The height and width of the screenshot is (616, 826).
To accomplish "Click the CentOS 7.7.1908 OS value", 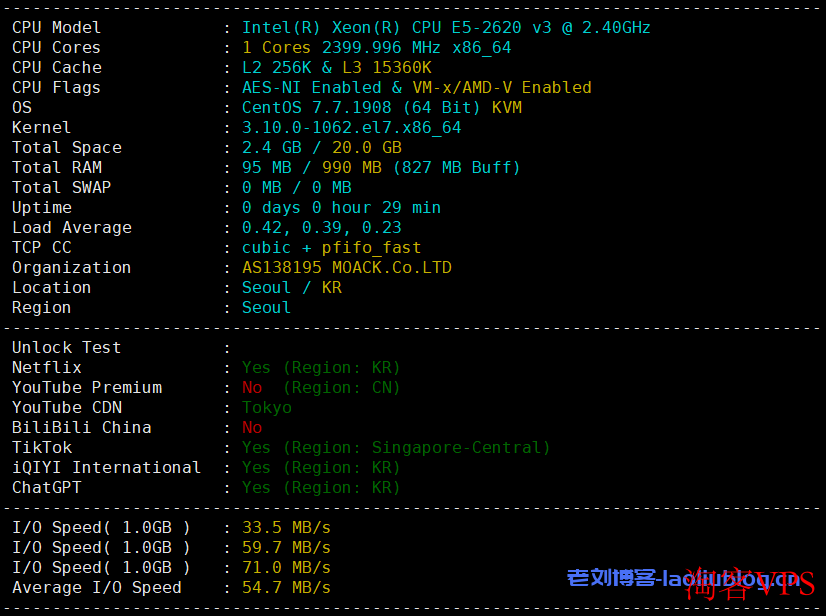I will tap(317, 107).
